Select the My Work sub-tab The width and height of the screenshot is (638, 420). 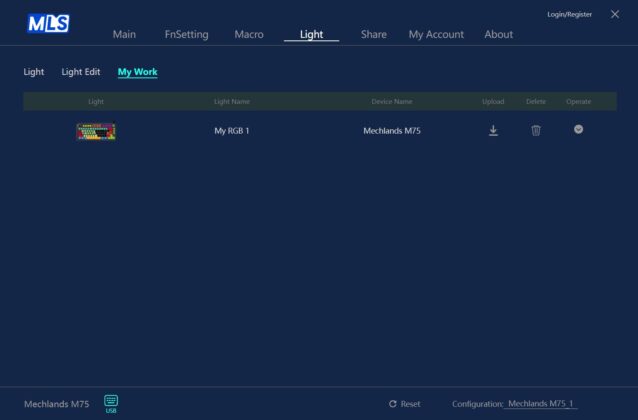[138, 72]
